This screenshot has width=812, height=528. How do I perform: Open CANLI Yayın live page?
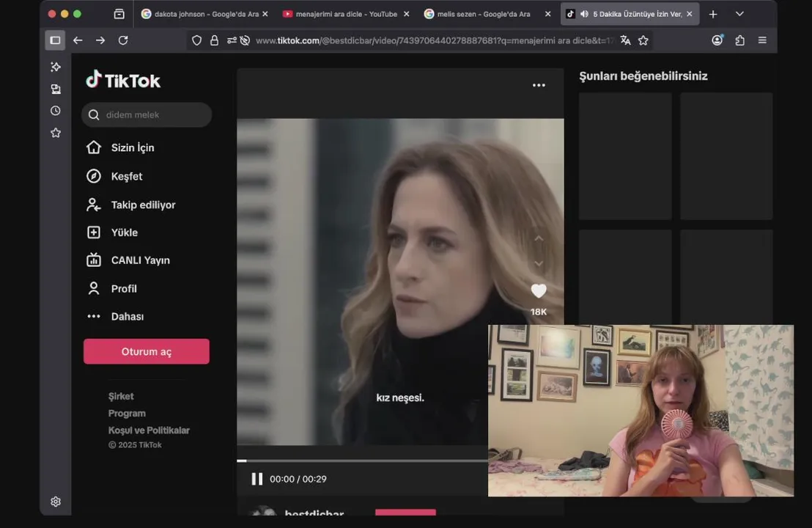128,260
